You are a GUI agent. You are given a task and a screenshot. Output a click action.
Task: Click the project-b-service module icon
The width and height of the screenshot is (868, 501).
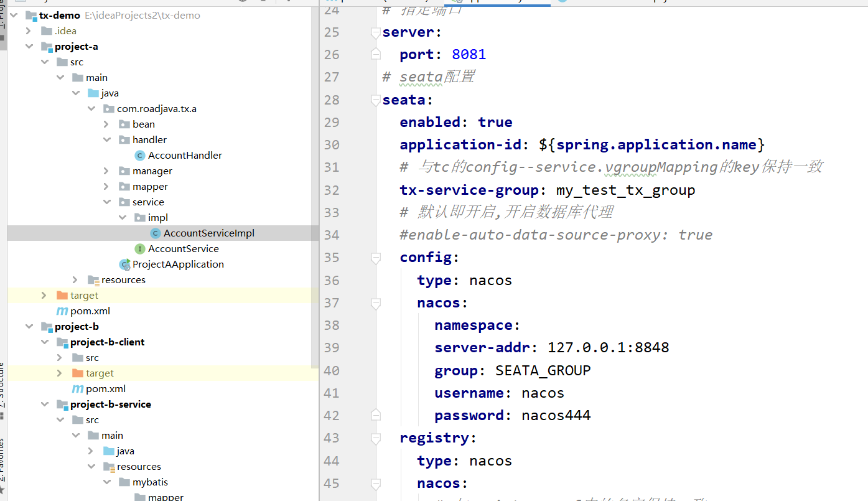pos(62,404)
